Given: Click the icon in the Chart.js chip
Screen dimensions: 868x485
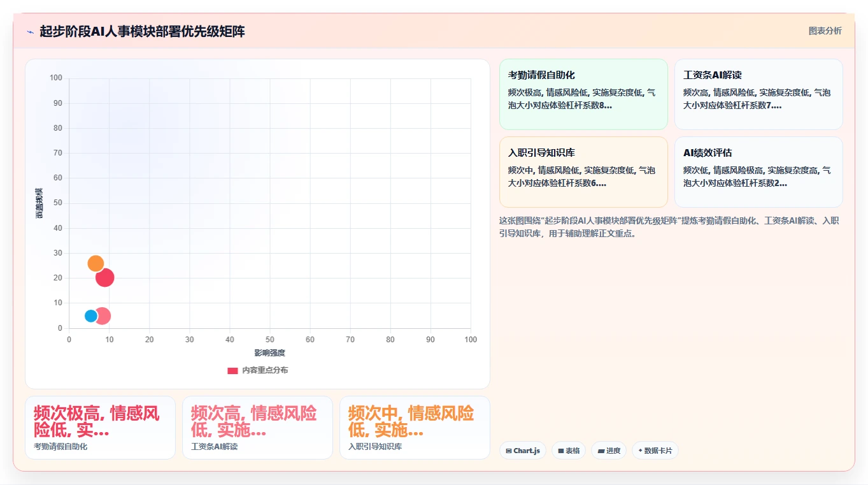Looking at the screenshot, I should tap(509, 451).
